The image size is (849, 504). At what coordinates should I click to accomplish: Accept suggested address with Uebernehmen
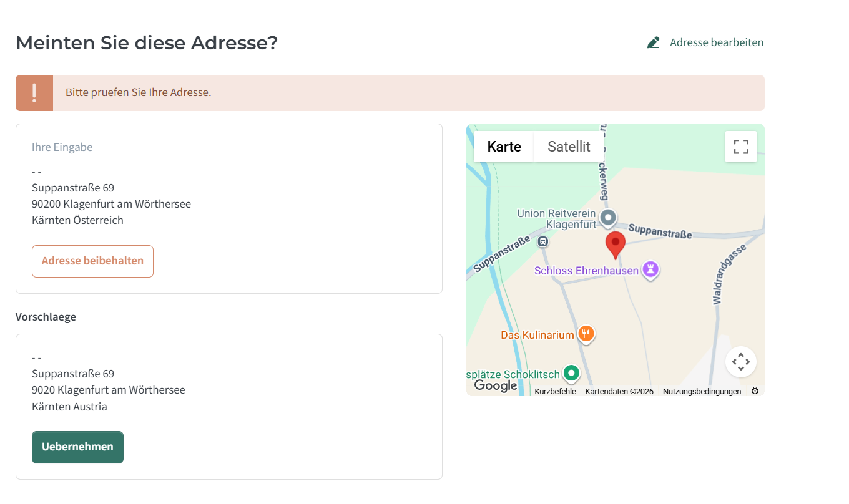tap(77, 447)
